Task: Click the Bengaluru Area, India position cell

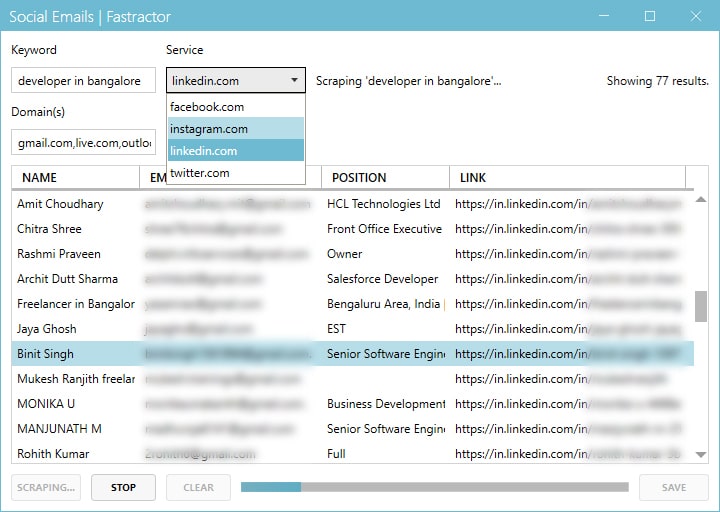Action: pos(384,304)
